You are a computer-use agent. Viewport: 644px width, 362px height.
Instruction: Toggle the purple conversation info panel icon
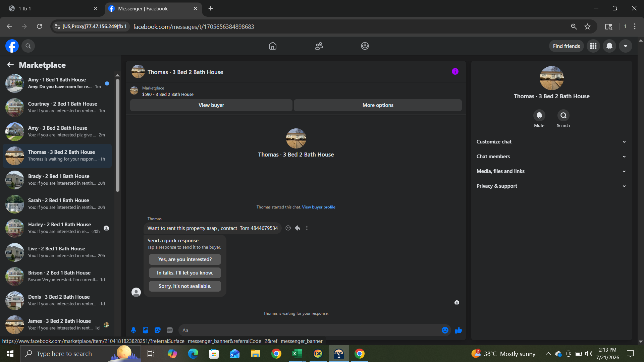[x=455, y=71]
